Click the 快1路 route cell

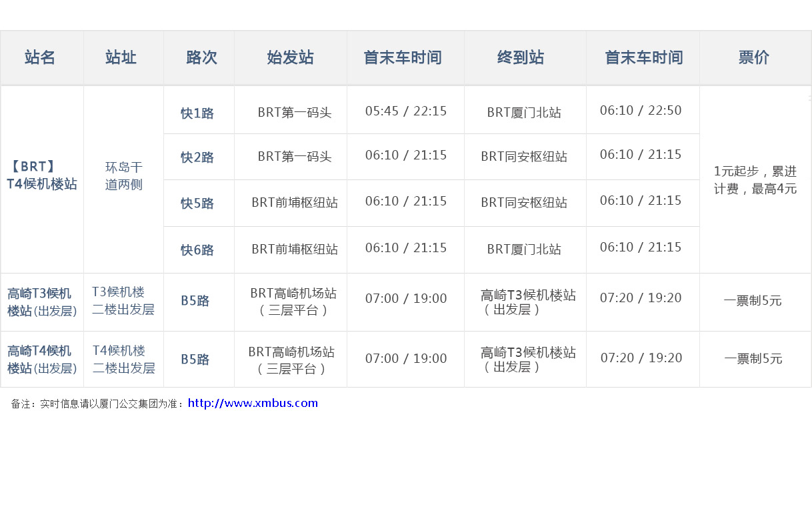click(x=197, y=113)
